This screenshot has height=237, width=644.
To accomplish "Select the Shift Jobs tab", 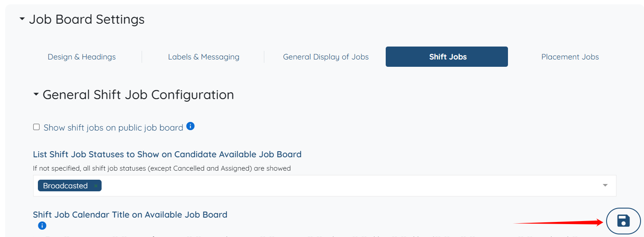I will point(448,57).
